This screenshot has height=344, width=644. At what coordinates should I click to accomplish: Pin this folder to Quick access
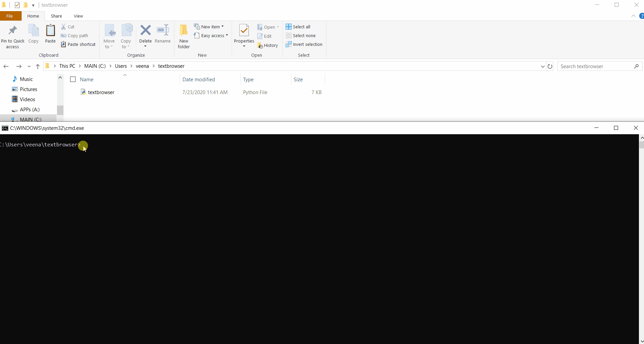coord(12,35)
